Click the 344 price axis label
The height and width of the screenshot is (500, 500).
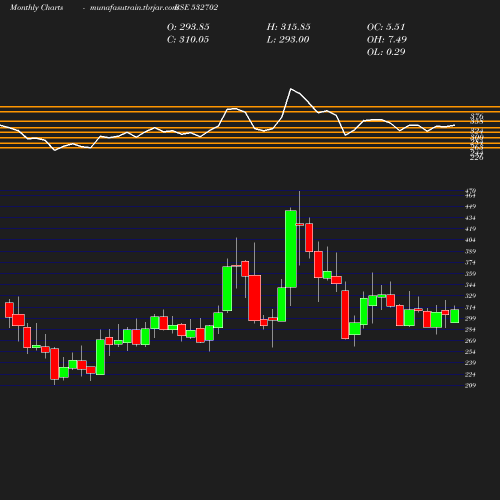[x=470, y=285]
